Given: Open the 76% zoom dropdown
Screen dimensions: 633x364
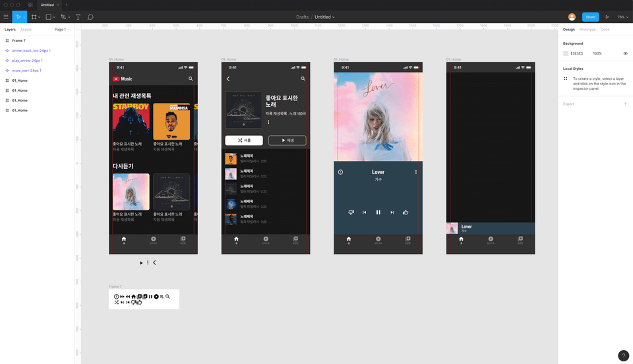Looking at the screenshot, I should coord(623,17).
